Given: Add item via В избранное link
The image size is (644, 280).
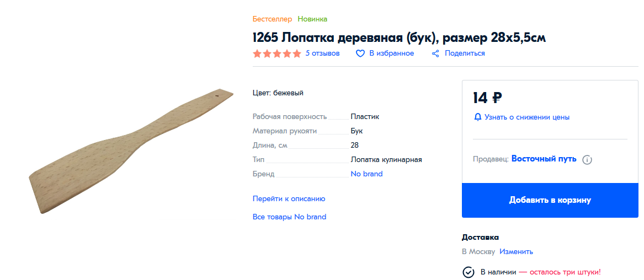Looking at the screenshot, I should (x=391, y=53).
